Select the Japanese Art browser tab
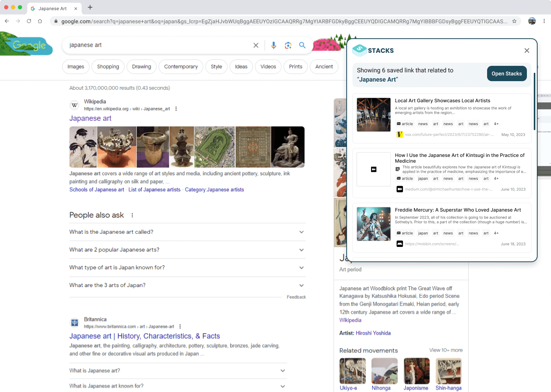Image resolution: width=551 pixels, height=392 pixels. tap(54, 8)
